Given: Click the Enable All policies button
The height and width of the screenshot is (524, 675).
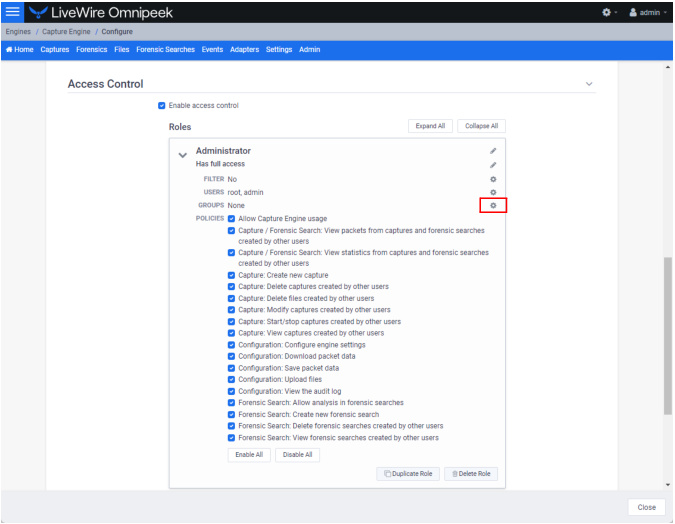Looking at the screenshot, I should point(249,455).
